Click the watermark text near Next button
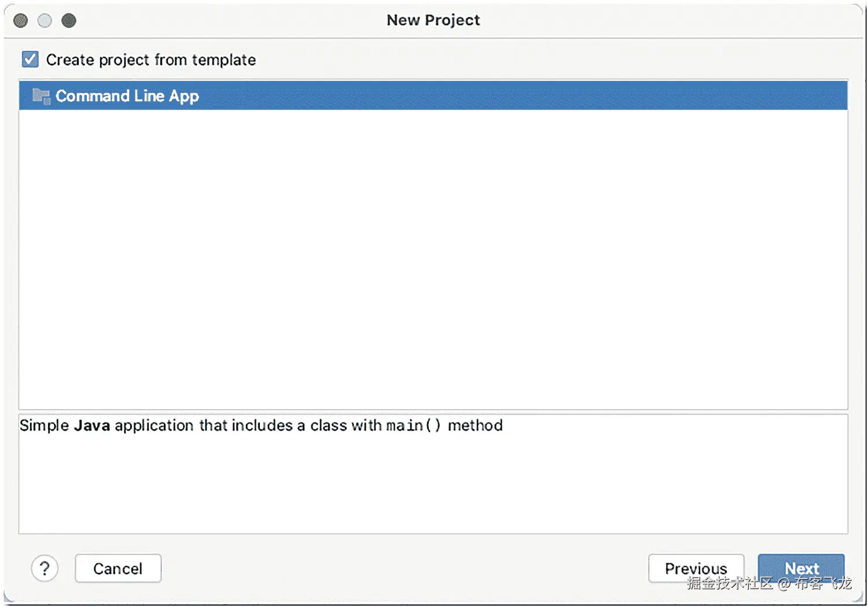868x607 pixels. coord(770,583)
